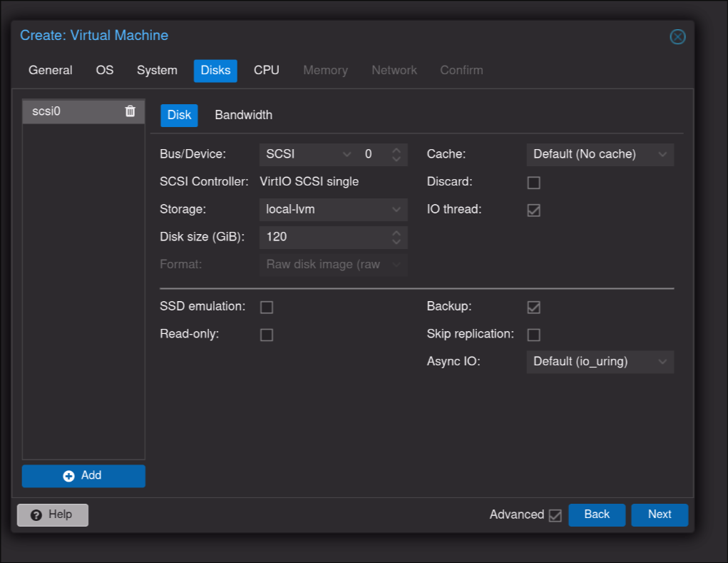Click the Add disk button
Viewport: 728px width, 563px height.
(83, 476)
